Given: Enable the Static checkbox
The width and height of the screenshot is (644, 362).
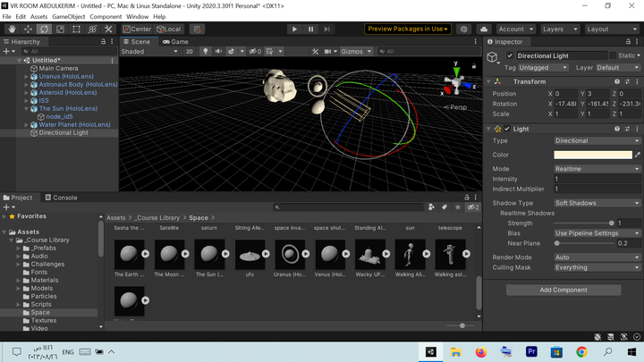Looking at the screenshot, I should point(613,55).
